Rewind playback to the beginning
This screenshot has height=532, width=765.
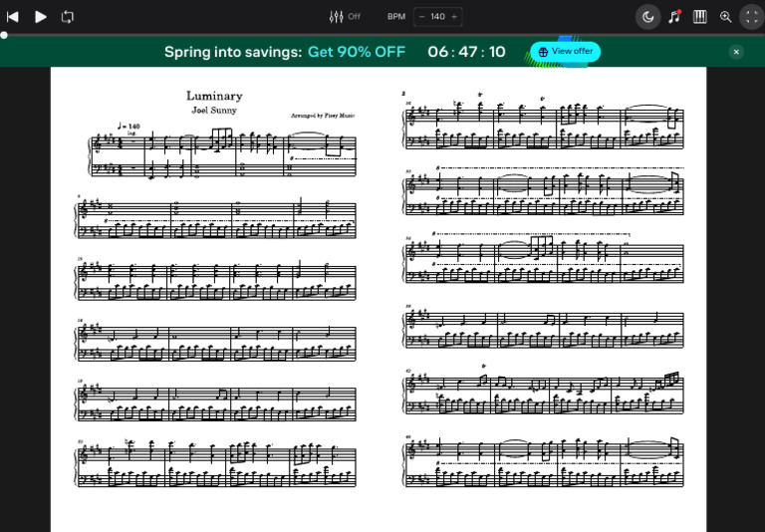(13, 17)
